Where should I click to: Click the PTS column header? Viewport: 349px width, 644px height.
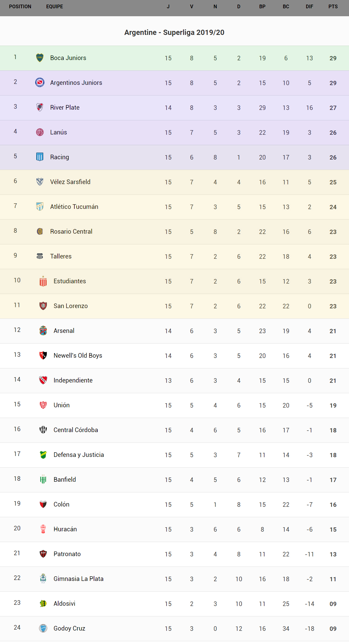333,7
